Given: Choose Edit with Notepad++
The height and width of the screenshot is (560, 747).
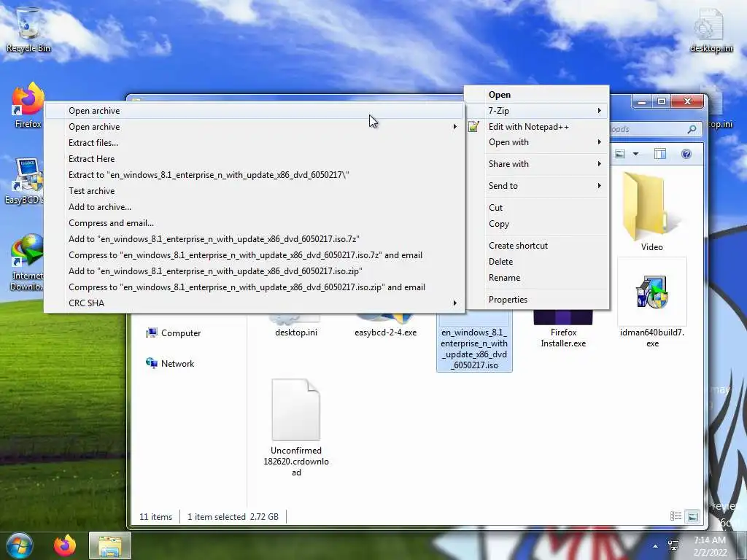Looking at the screenshot, I should (537, 127).
